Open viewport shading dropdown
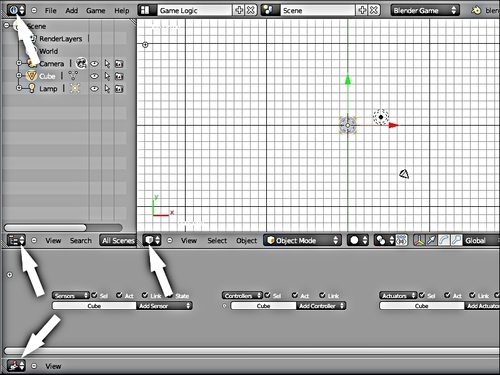The image size is (500, 375). click(358, 240)
